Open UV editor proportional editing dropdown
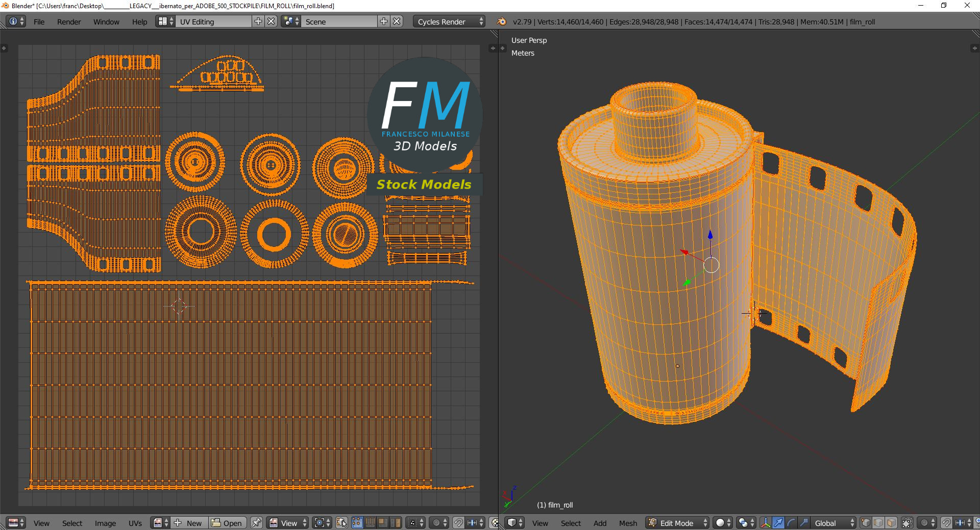The image size is (980, 530). click(x=439, y=523)
